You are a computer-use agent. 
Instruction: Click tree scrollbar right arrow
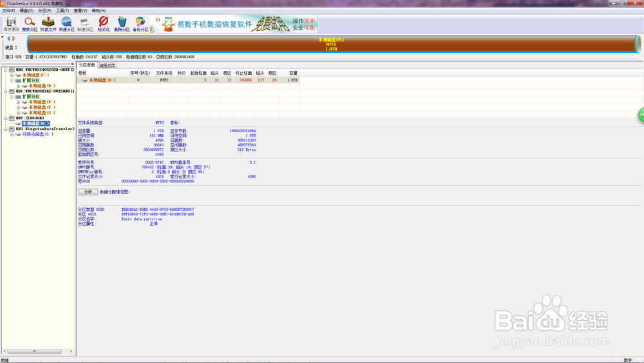tap(71, 351)
